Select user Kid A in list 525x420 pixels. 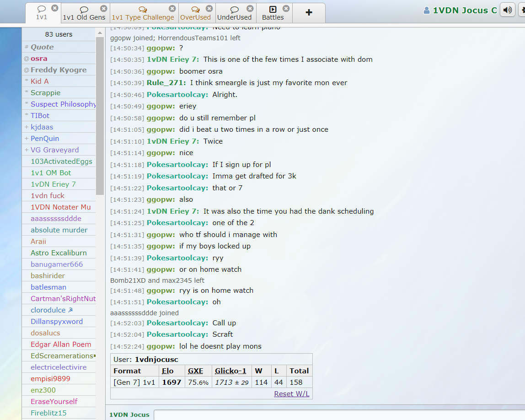coord(59,81)
